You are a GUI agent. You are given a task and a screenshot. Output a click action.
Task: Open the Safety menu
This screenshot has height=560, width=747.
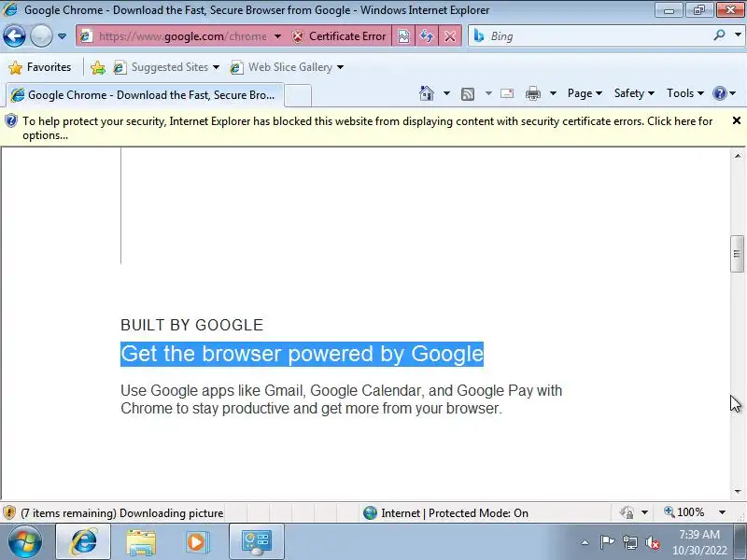click(634, 93)
